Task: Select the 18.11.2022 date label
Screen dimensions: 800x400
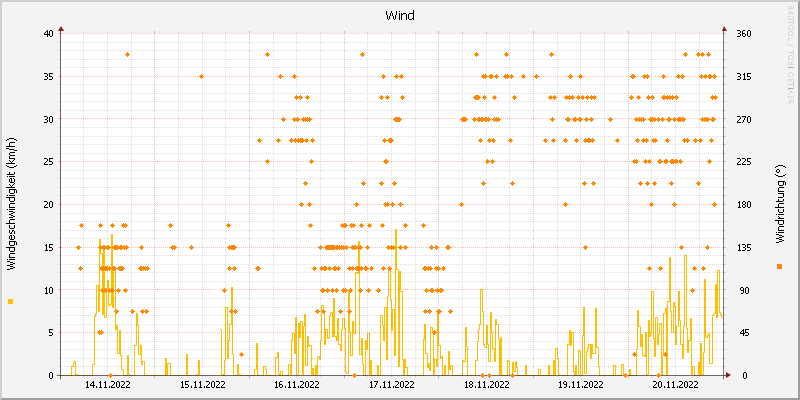Action: [486, 384]
